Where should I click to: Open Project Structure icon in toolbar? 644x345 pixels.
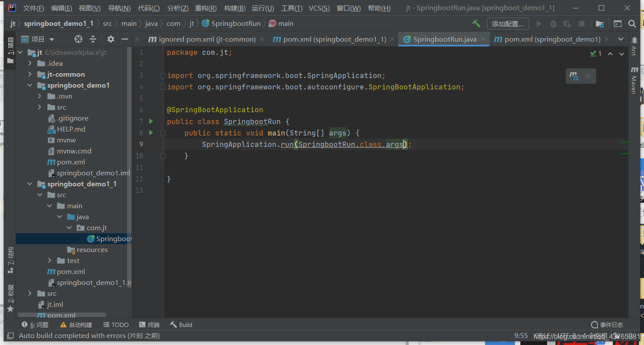tap(600, 24)
